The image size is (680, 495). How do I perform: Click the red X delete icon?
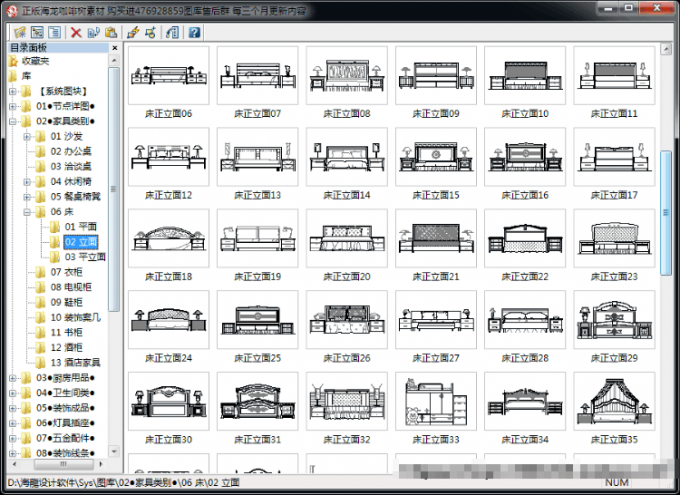(76, 32)
